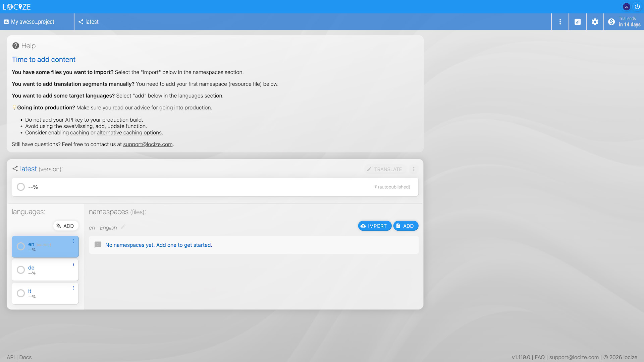Screen dimensions: 644x362
Task: Open three-dot menu in top header bar
Action: coord(560,22)
